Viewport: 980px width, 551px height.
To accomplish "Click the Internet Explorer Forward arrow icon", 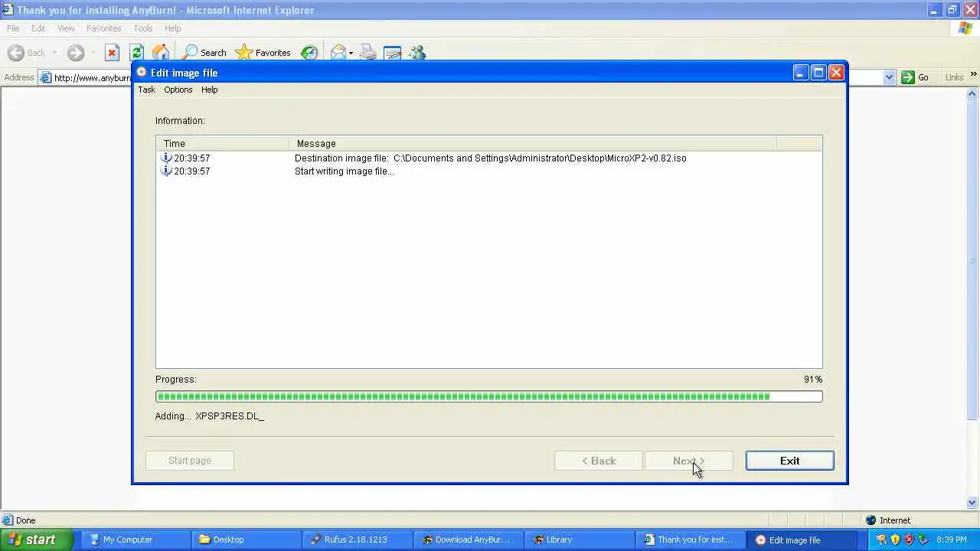I will [x=75, y=53].
